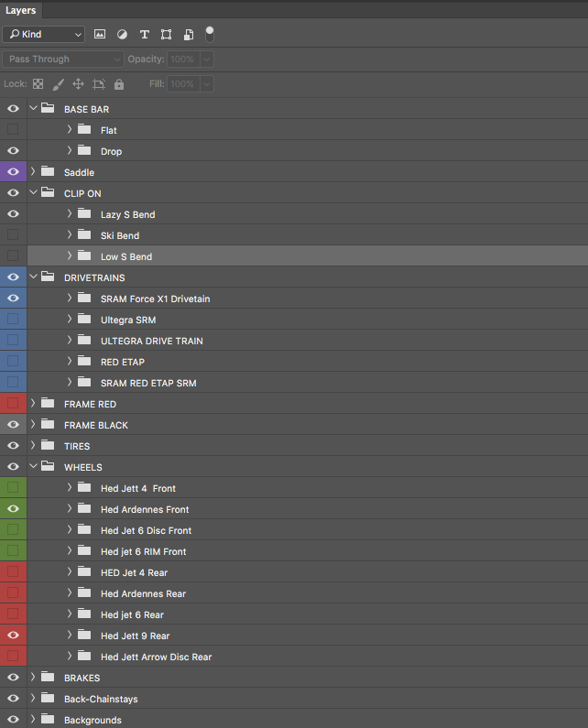Toggle layer filtering on/off switch
This screenshot has height=728, width=588.
tap(210, 34)
